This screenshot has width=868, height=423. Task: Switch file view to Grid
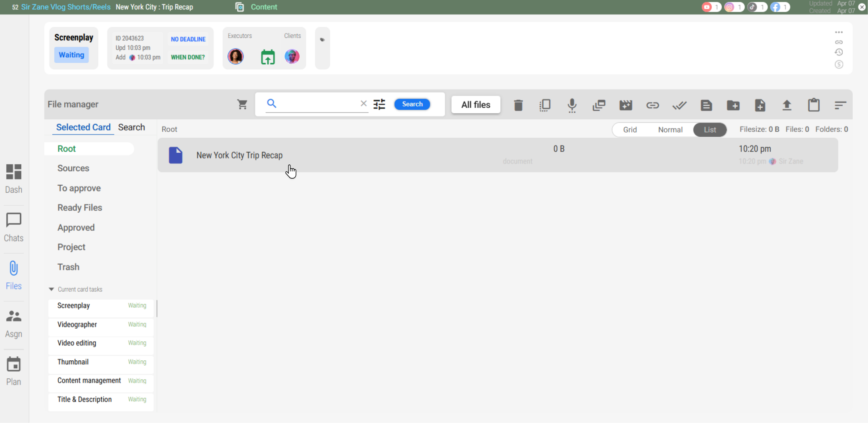coord(630,130)
